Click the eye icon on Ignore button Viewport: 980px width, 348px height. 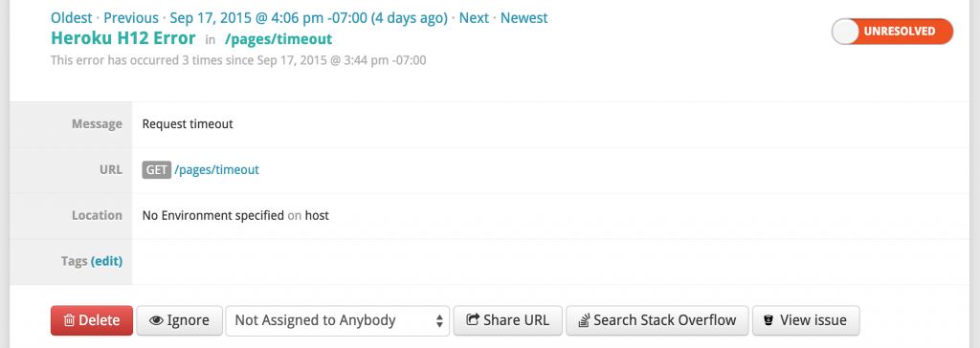(x=156, y=321)
